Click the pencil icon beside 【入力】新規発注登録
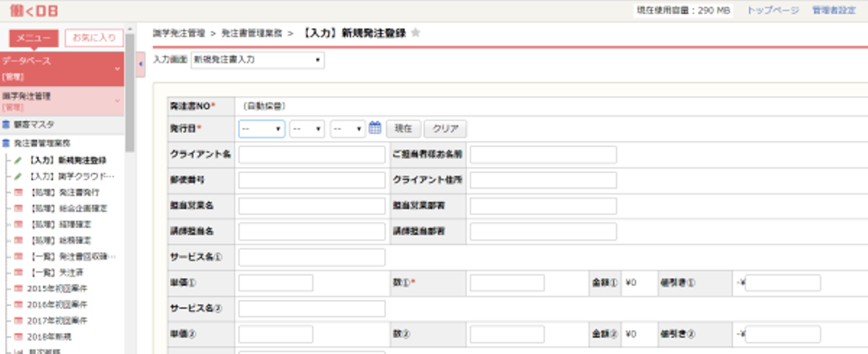Screen dimensions: 868x354 tap(18, 161)
